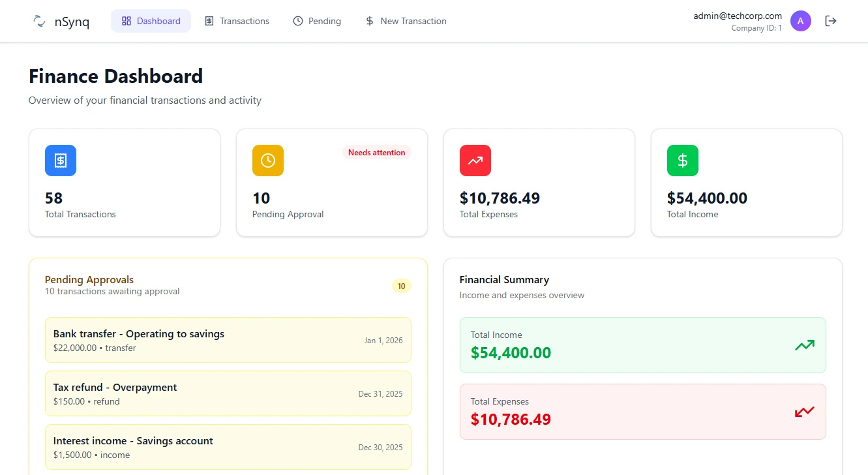Screen dimensions: 868x475
Task: Select the Tax refund Overpayment entry
Action: 228,393
